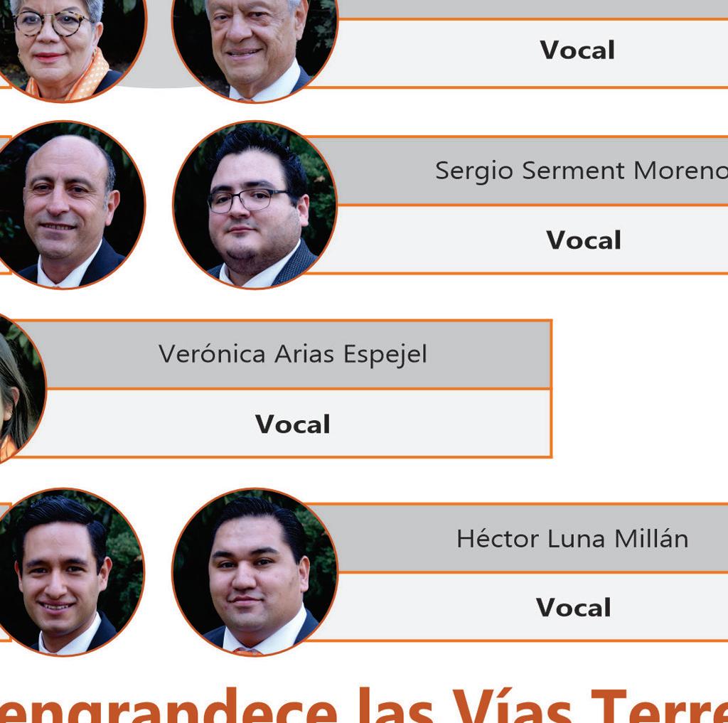This screenshot has height=723, width=728.
Task: Open the photo beside Sergio Serment Moreno
Action: pos(255,205)
